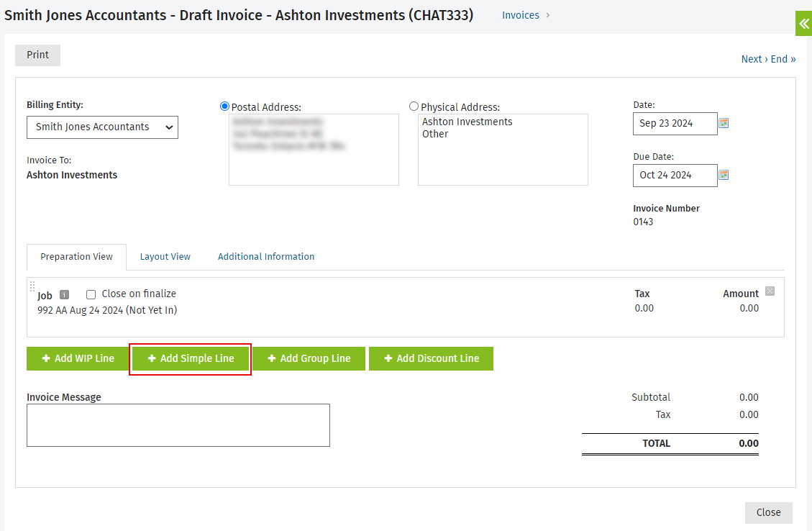Open the Billing Entity dropdown

point(103,127)
